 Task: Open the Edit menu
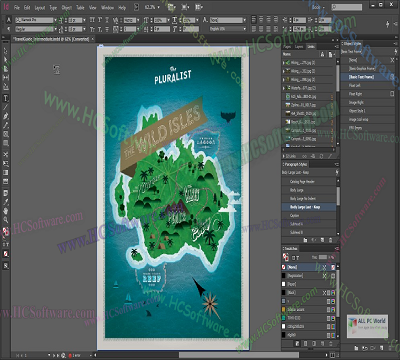coord(27,7)
